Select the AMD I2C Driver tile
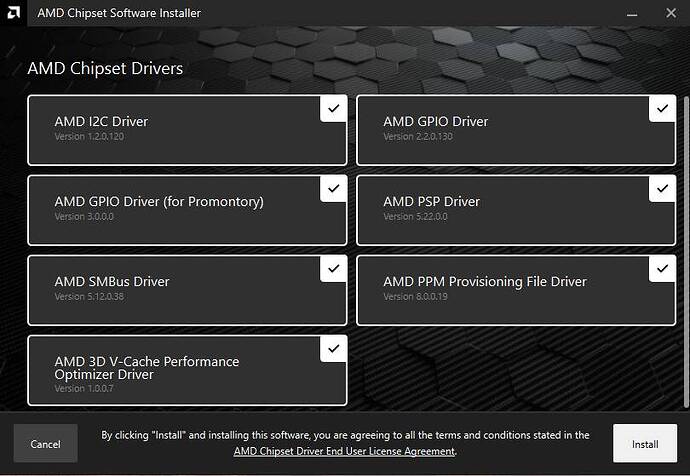The width and height of the screenshot is (690, 476). [x=187, y=130]
